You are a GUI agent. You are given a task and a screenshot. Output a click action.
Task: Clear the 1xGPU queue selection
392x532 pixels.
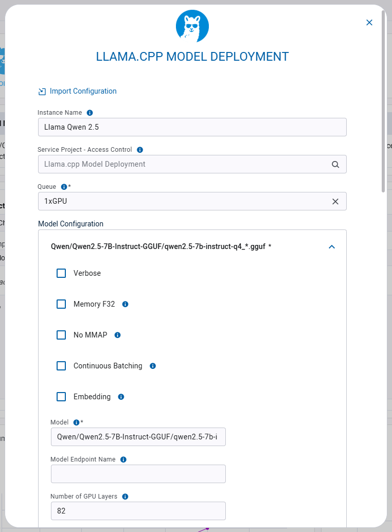pyautogui.click(x=335, y=202)
